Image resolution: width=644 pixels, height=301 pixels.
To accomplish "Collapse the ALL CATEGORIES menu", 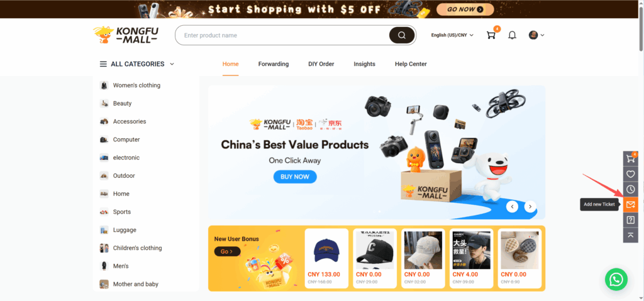I will 137,64.
